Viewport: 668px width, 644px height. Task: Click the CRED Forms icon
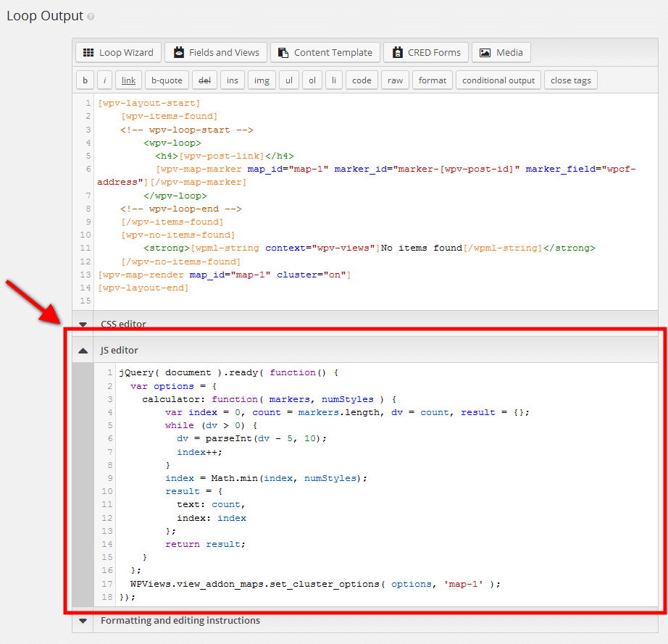coord(398,52)
